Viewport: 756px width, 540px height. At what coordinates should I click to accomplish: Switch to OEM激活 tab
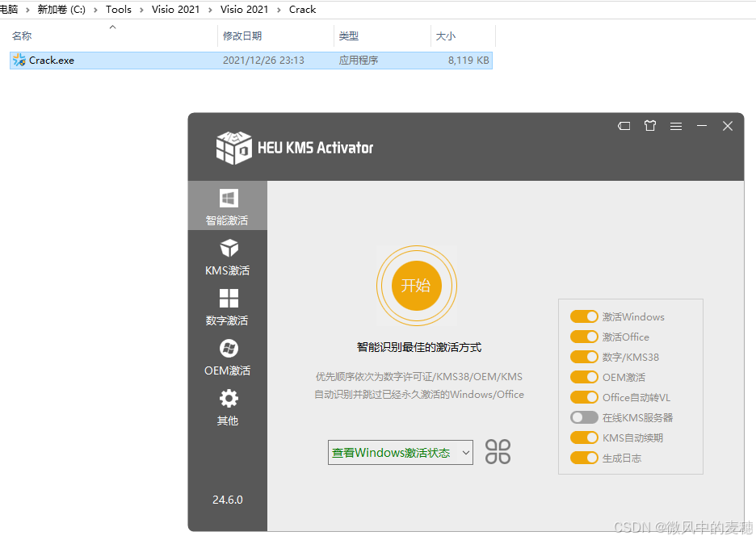click(228, 358)
